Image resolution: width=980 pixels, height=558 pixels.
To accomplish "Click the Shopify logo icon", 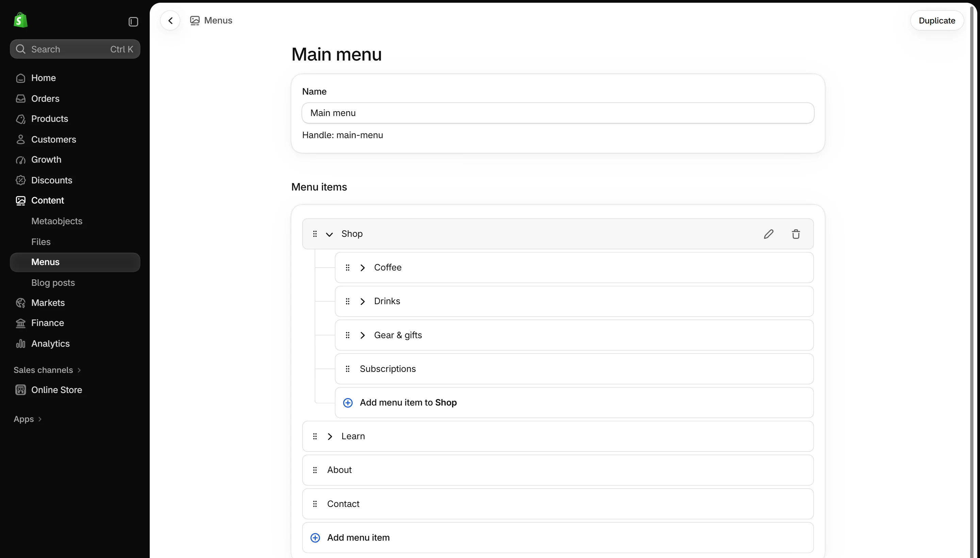I will [21, 20].
